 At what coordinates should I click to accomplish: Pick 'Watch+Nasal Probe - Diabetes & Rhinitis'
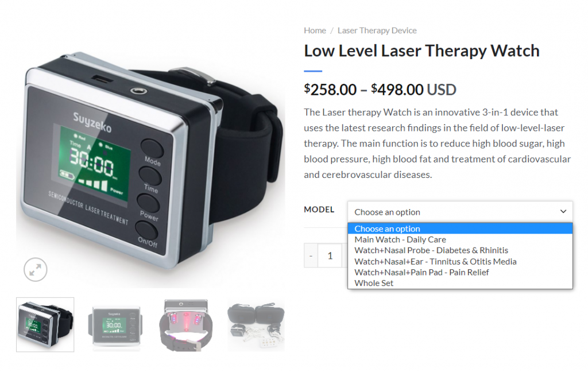pyautogui.click(x=460, y=250)
